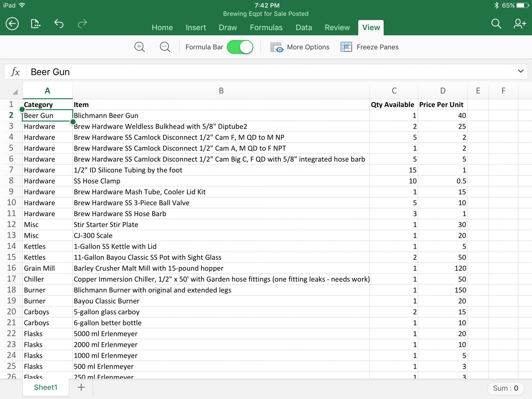Viewport: 532px width, 399px height.
Task: Select cell Brew Hardware SS Hose Barb
Action: (221, 213)
